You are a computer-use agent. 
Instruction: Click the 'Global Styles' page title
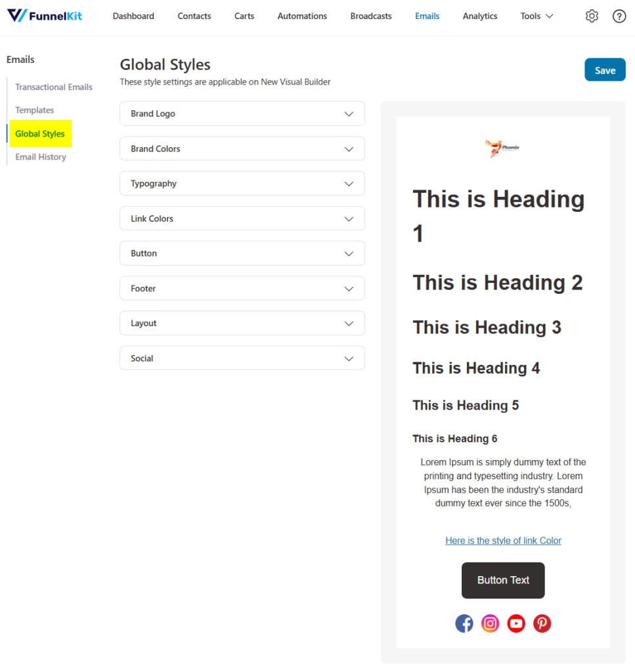point(165,65)
